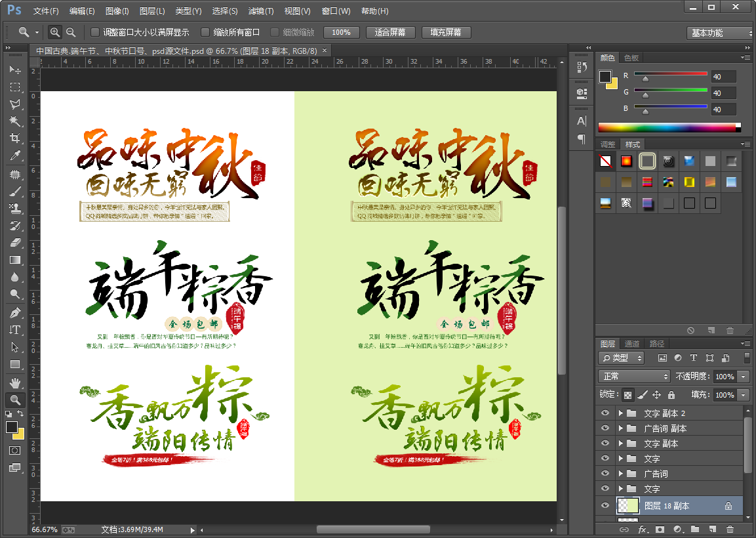
Task: Select the Pen tool
Action: tap(15, 312)
